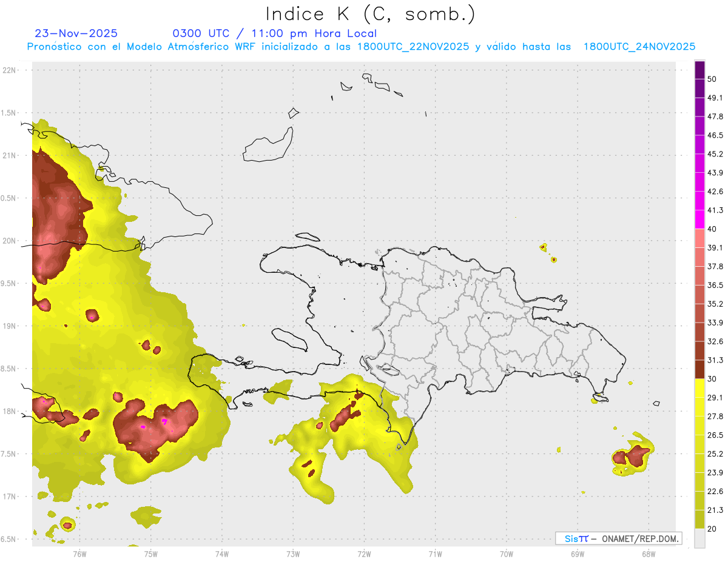Viewport: 728px width, 562px height.
Task: Click the "50" value on the color legend
Action: point(712,79)
